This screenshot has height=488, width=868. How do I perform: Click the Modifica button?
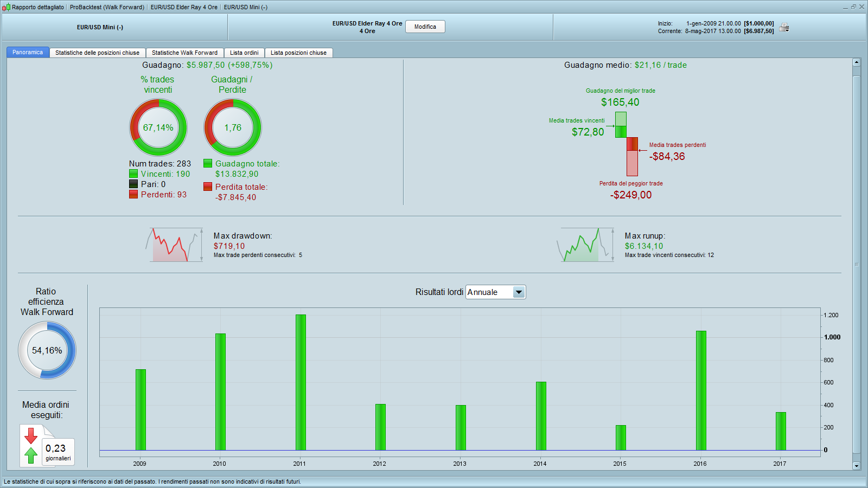pyautogui.click(x=425, y=27)
